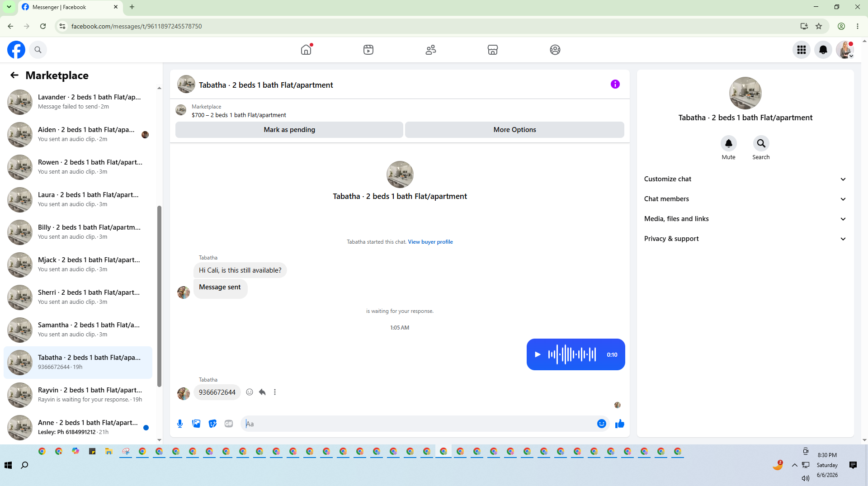This screenshot has height=486, width=868.
Task: Show hidden system tray icons
Action: [x=794, y=465]
